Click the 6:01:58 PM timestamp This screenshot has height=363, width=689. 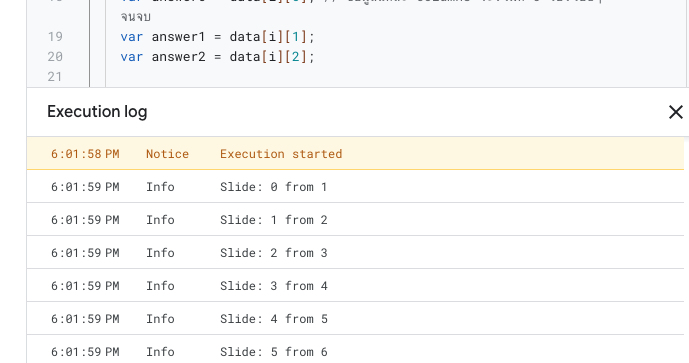[x=85, y=154]
